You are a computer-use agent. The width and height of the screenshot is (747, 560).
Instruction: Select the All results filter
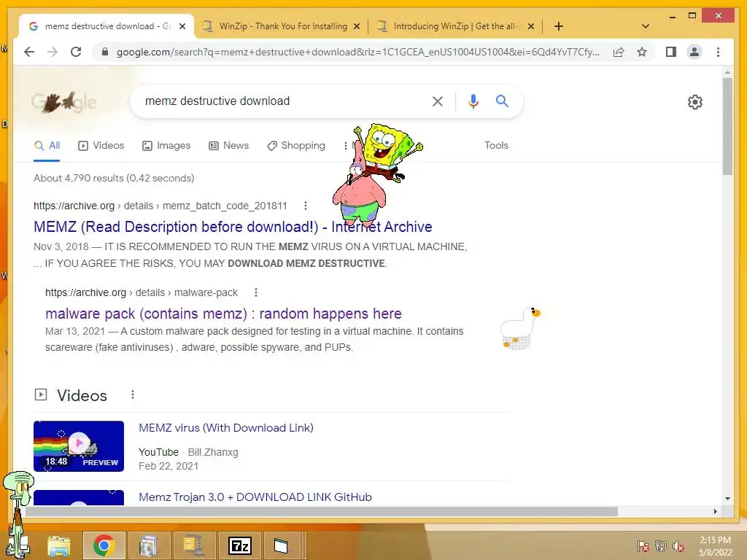click(x=47, y=145)
